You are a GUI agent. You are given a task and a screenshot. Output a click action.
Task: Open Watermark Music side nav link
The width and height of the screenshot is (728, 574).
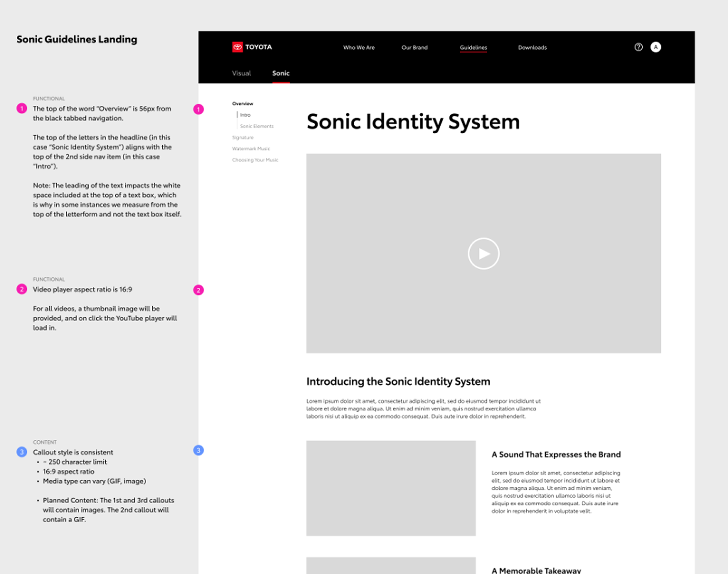(x=251, y=149)
